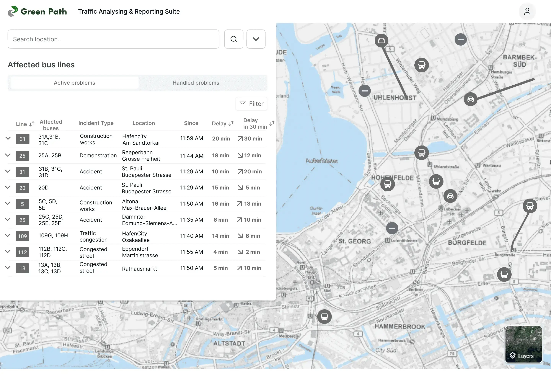Expand the line 25 Dammtor row
551x392 pixels.
coord(8,219)
